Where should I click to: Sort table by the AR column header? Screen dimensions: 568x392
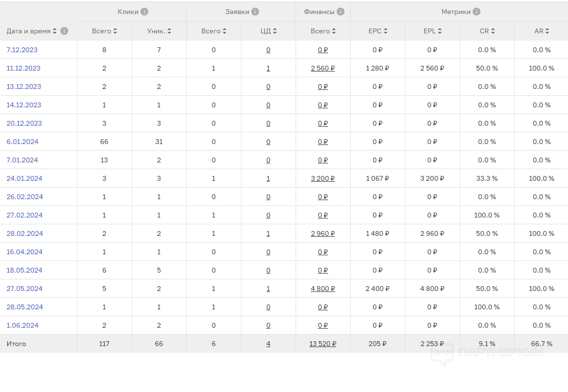pos(541,31)
